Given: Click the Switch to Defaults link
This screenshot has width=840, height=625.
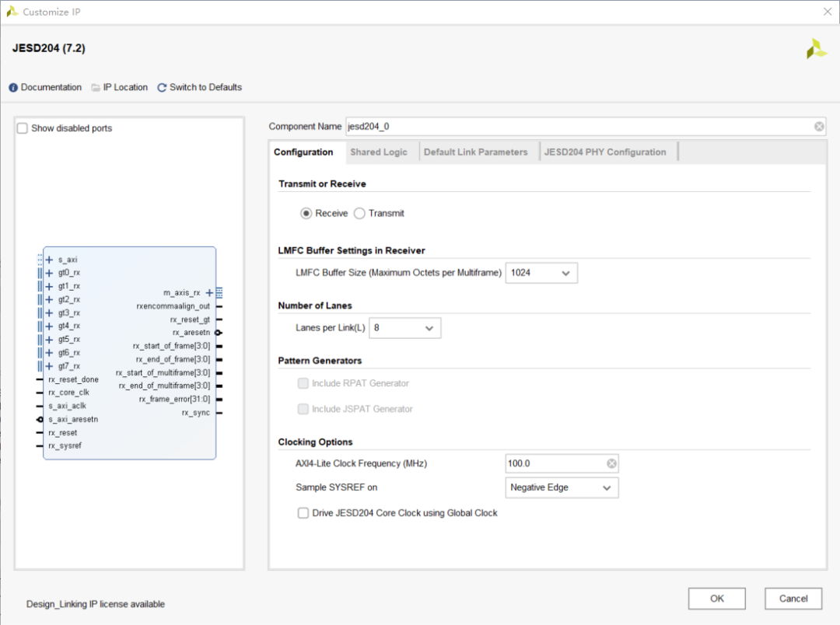Looking at the screenshot, I should point(205,87).
